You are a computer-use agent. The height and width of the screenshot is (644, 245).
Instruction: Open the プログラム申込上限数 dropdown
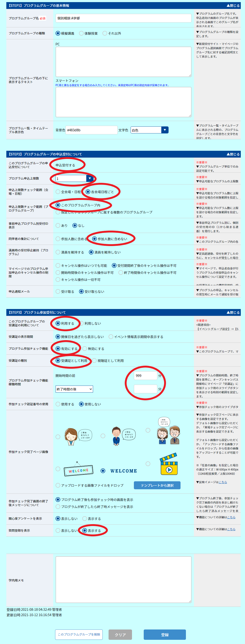pyautogui.click(x=74, y=179)
